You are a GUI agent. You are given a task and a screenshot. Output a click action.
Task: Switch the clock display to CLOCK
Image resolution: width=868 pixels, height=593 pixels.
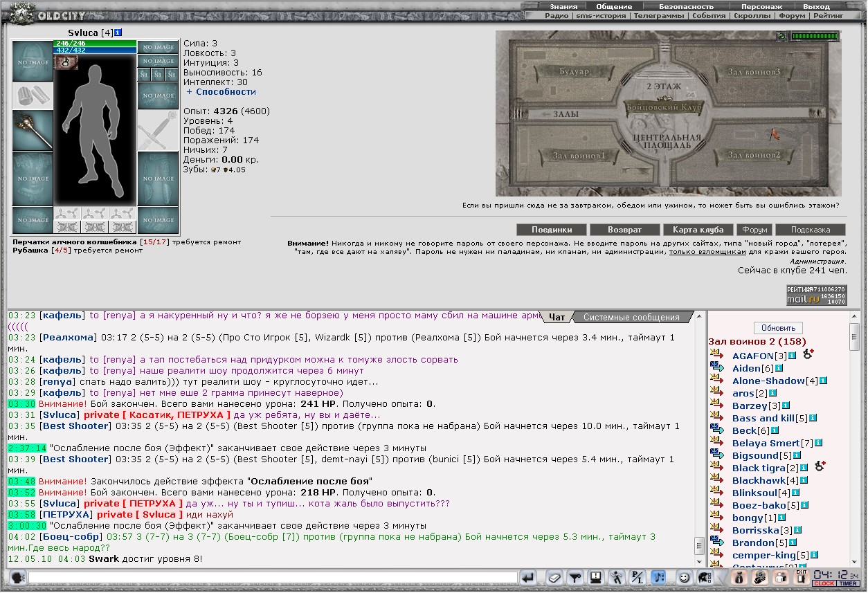click(x=824, y=584)
